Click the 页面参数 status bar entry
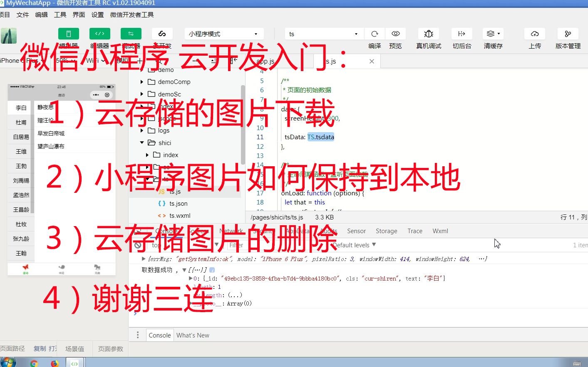The height and width of the screenshot is (367, 588). coord(111,349)
